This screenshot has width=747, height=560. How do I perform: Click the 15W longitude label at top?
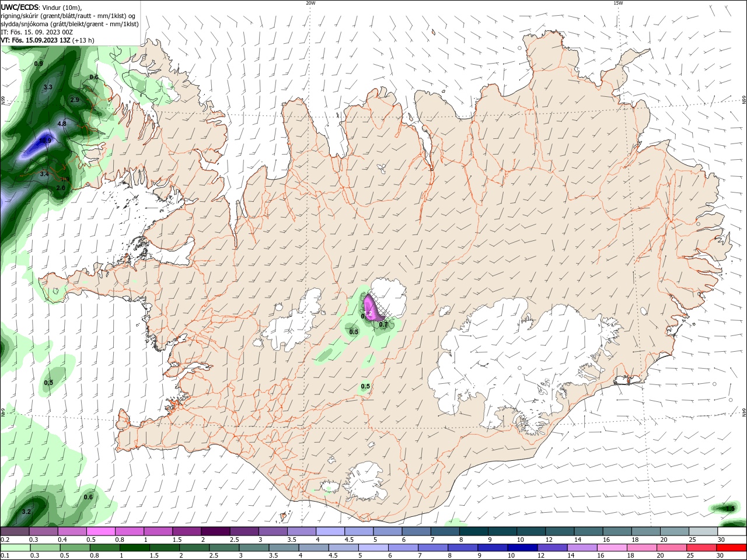[x=618, y=2]
